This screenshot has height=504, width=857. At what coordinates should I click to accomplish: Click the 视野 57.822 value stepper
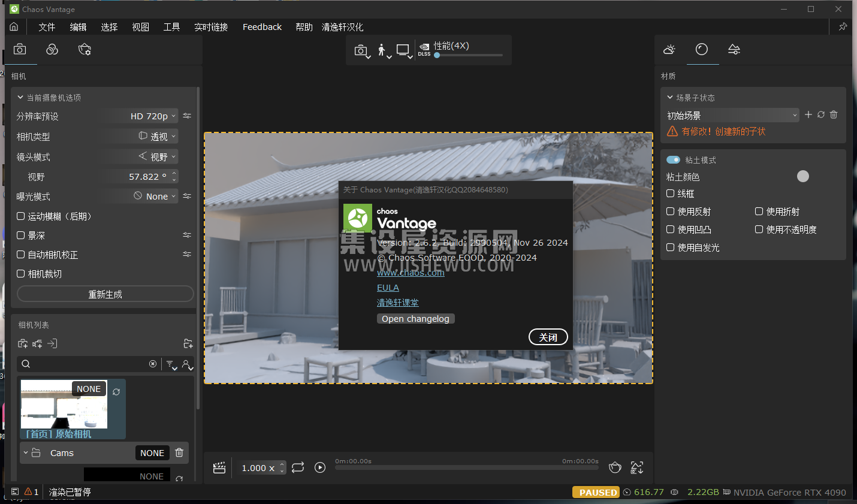174,177
